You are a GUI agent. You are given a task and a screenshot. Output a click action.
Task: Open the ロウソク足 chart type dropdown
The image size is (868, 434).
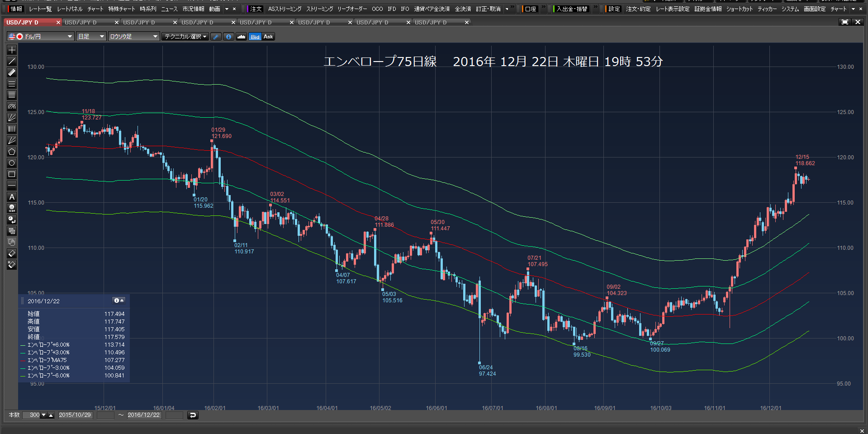click(x=134, y=37)
